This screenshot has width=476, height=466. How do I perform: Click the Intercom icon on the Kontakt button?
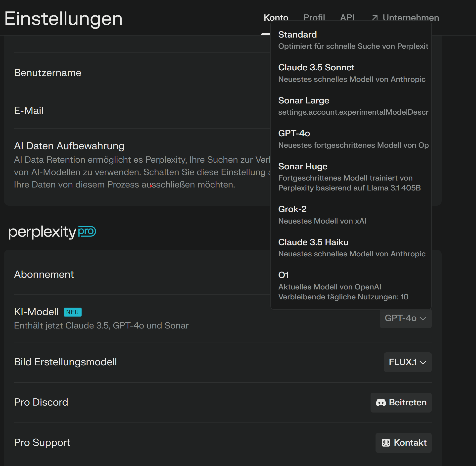coord(386,443)
